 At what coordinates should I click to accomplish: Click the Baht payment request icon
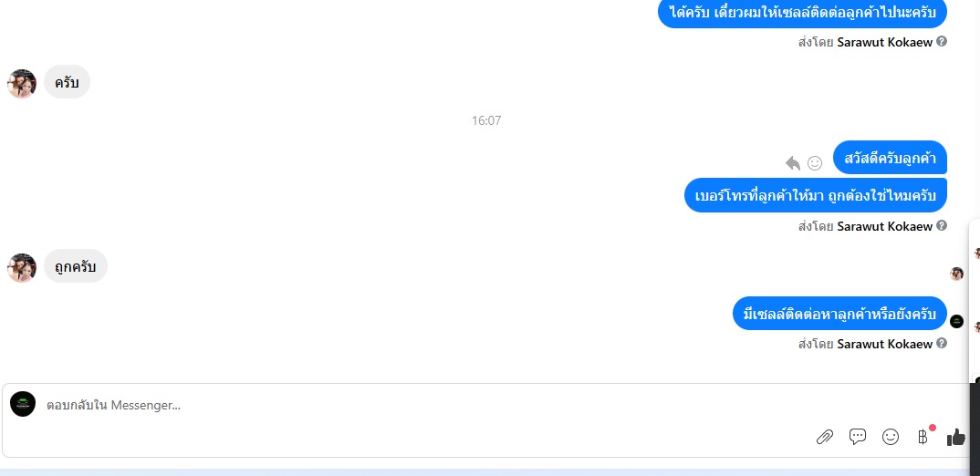coord(923,437)
